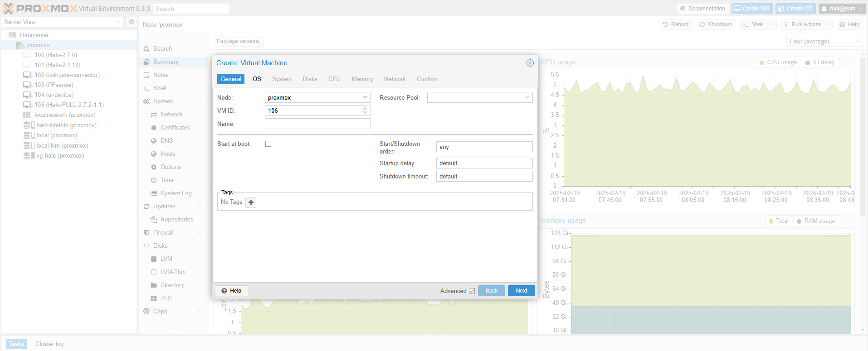
Task: Click the 102 twingate-connector VM icon
Action: click(27, 75)
